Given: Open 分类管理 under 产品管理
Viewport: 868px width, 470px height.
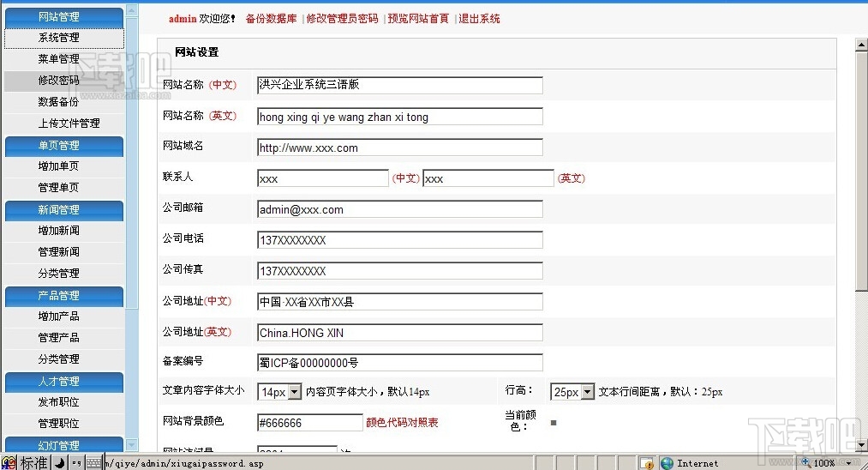Looking at the screenshot, I should click(x=64, y=359).
